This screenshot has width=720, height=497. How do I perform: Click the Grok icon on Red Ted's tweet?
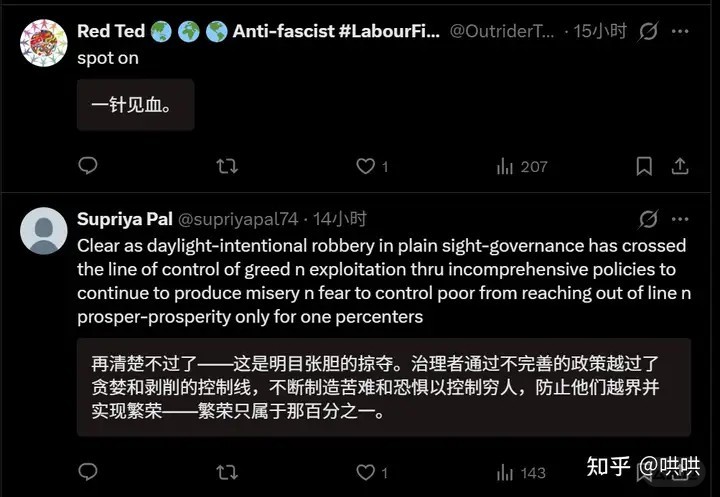click(648, 32)
